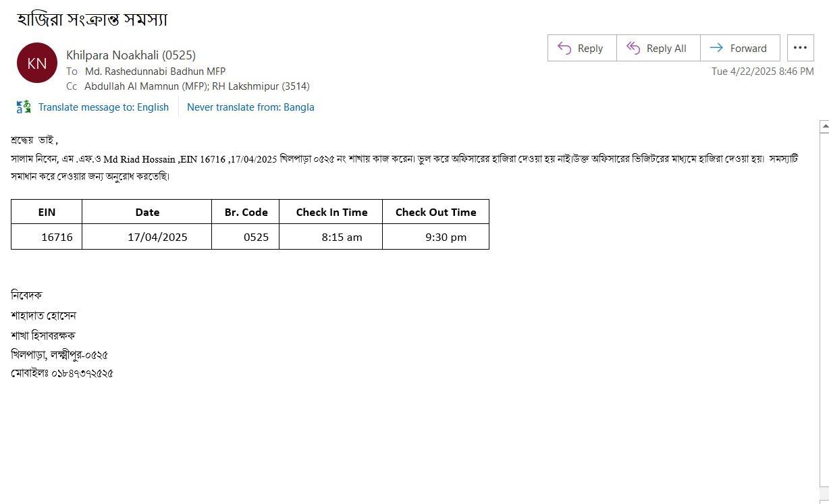Click the message body vertical scrollbar track
Screen dimensions: 829x504
[824, 309]
